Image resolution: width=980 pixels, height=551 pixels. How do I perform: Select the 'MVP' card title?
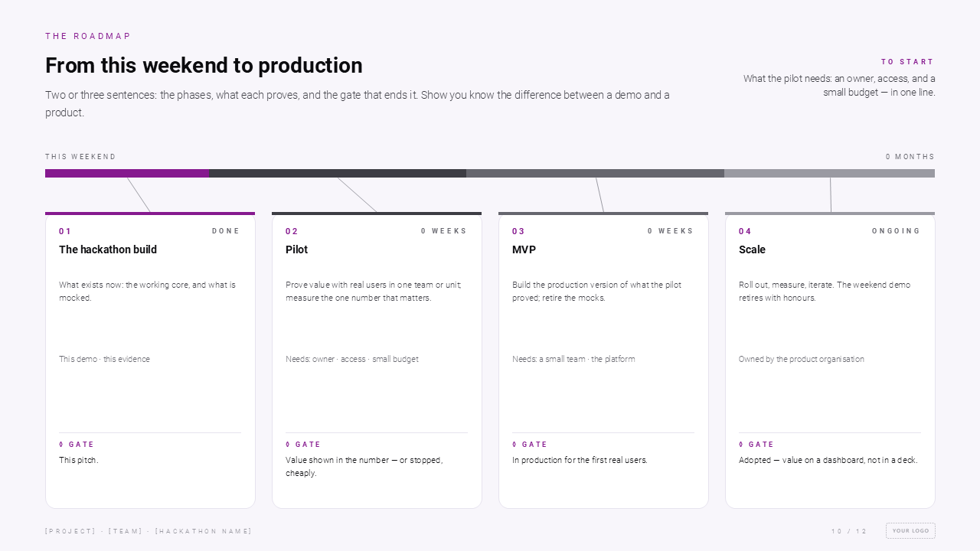(524, 249)
